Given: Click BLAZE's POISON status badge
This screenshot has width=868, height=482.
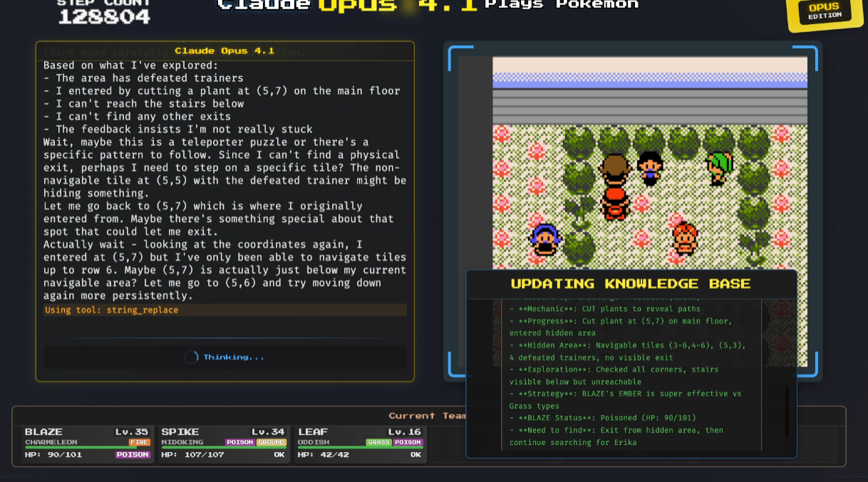Looking at the screenshot, I should [x=133, y=455].
